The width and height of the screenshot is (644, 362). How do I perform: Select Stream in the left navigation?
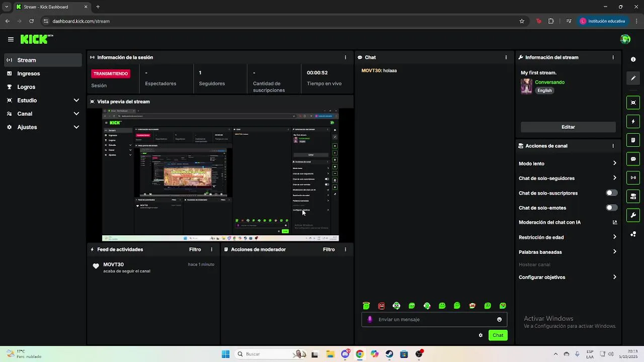pos(43,60)
